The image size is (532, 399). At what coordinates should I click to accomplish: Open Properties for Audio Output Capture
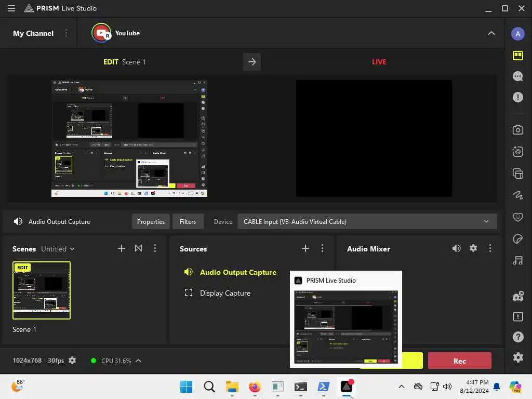pyautogui.click(x=151, y=221)
